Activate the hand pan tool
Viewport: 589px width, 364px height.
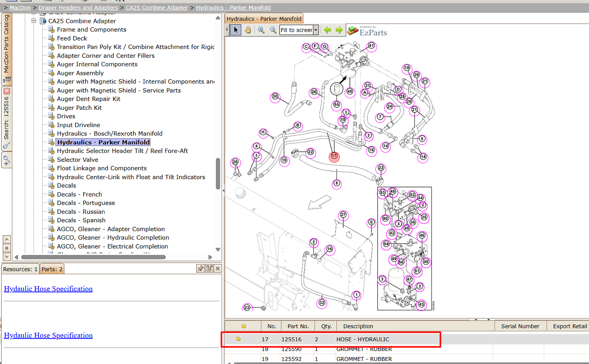tap(248, 30)
